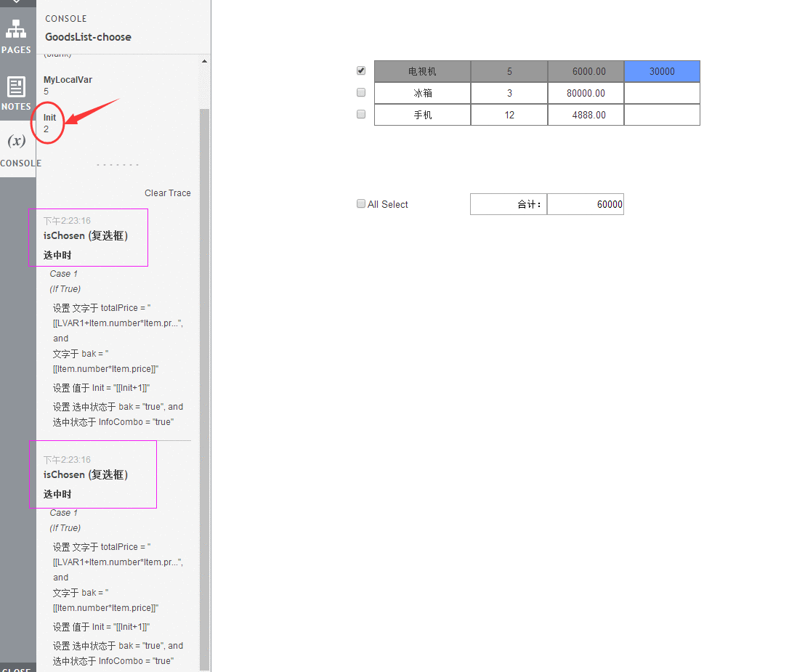Click the total value field 60000

pyautogui.click(x=586, y=204)
